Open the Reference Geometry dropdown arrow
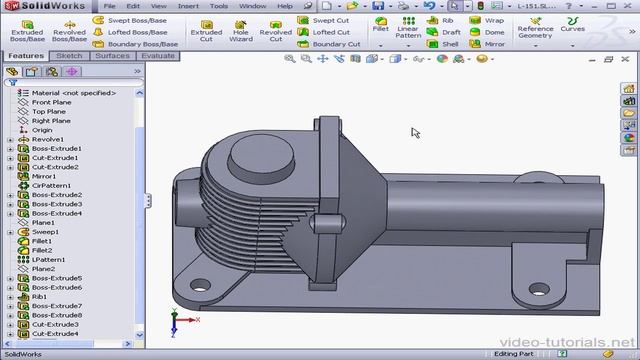Viewport: 640px width, 360px height. click(x=536, y=46)
